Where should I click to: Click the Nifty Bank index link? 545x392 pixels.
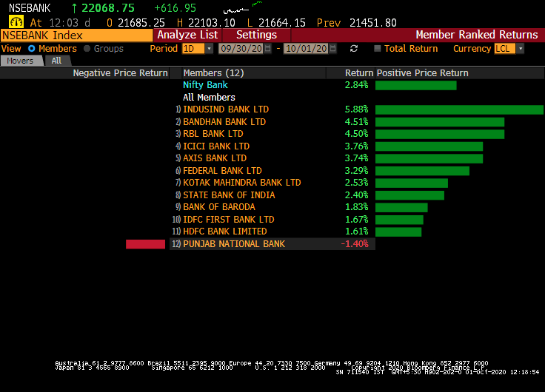[205, 85]
